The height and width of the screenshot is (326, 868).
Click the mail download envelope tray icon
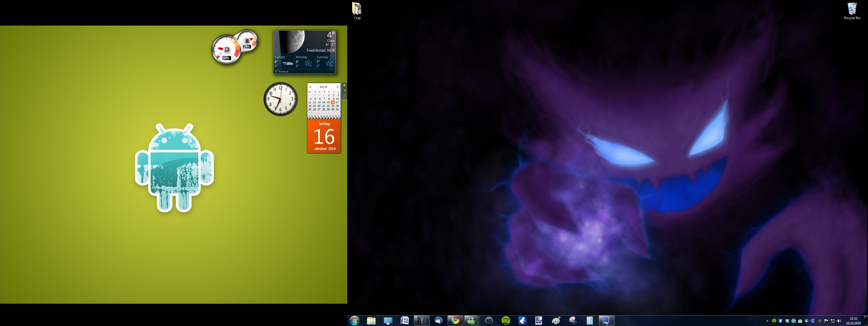coord(800,321)
